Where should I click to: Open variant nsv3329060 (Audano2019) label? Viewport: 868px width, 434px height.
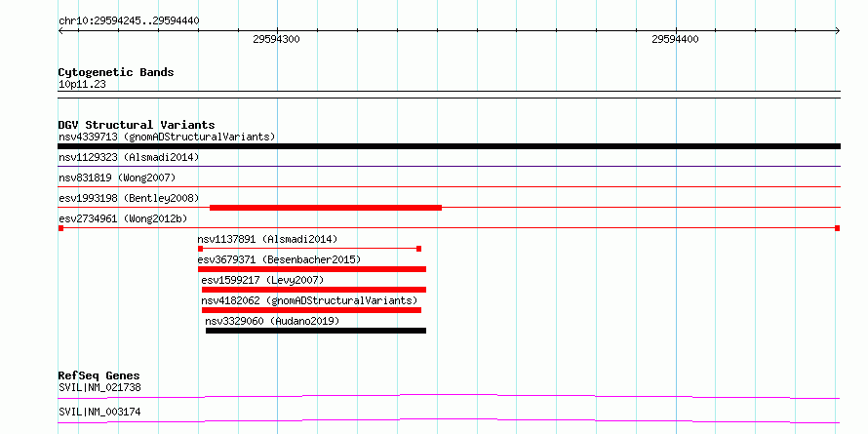pyautogui.click(x=272, y=321)
